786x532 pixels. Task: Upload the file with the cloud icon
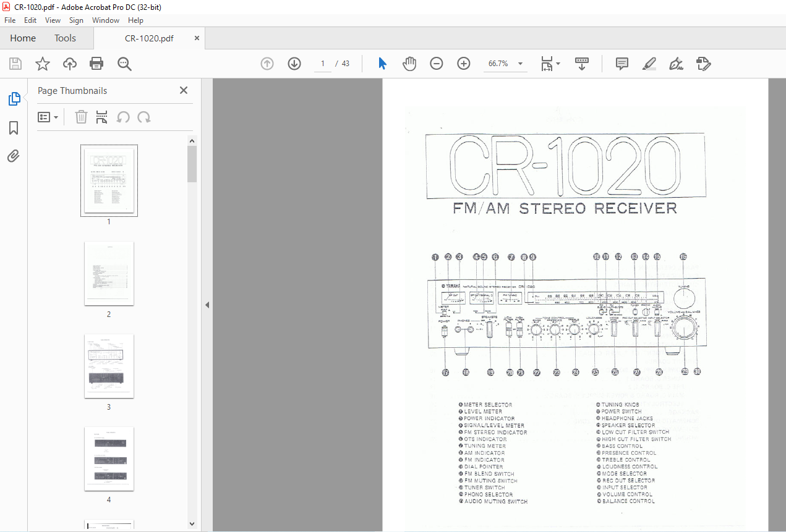[70, 64]
